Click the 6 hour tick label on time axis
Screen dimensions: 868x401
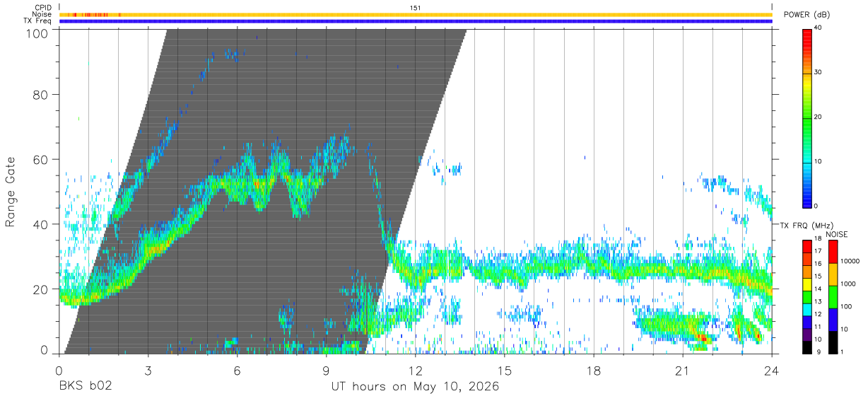[x=237, y=370]
